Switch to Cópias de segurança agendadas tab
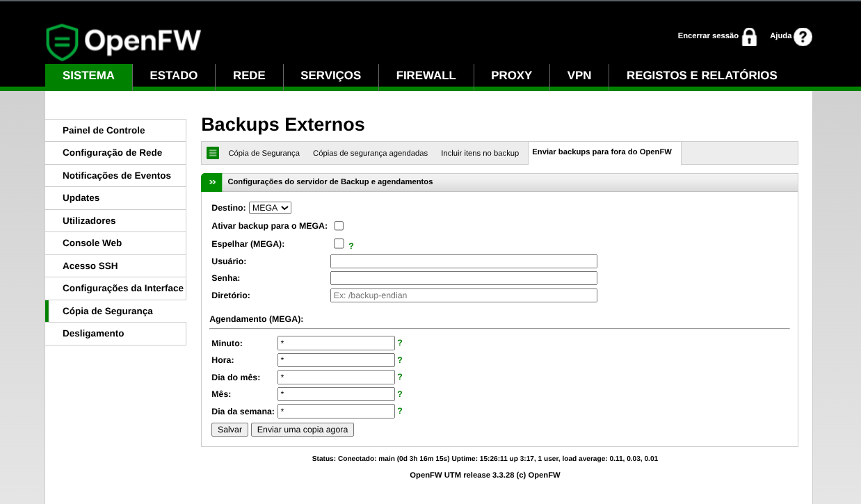 (370, 153)
